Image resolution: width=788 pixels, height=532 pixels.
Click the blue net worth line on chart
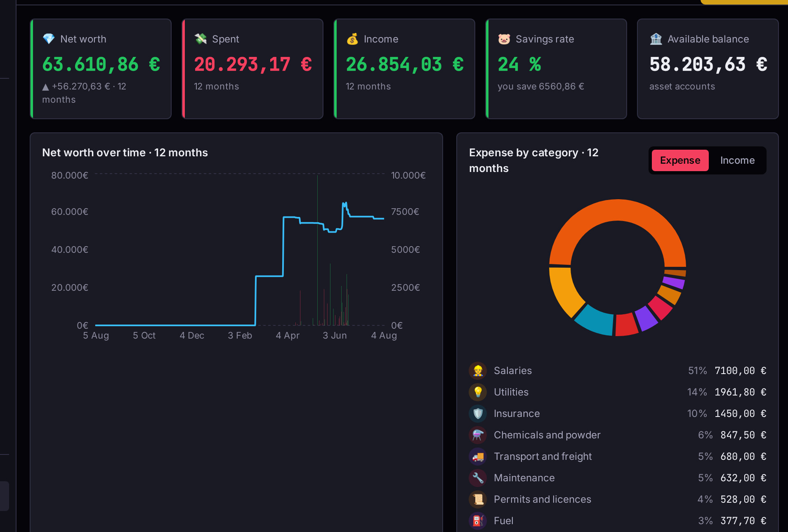pos(269,276)
